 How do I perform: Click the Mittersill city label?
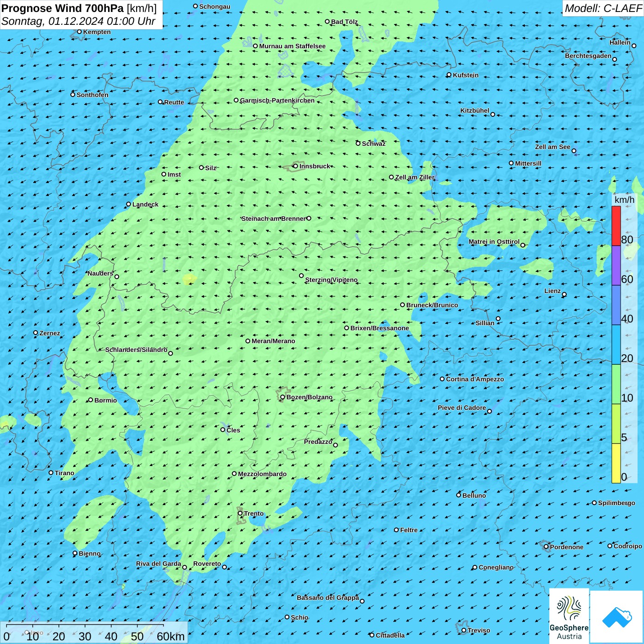coord(528,163)
